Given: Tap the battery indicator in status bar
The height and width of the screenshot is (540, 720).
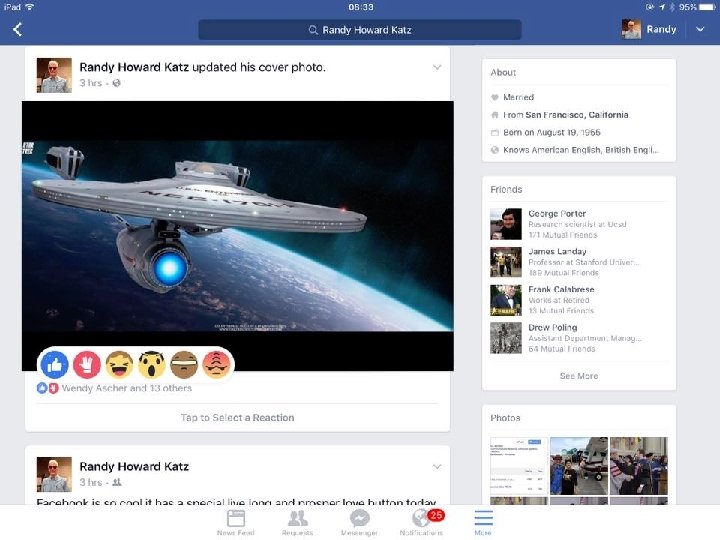Looking at the screenshot, I should click(x=707, y=7).
